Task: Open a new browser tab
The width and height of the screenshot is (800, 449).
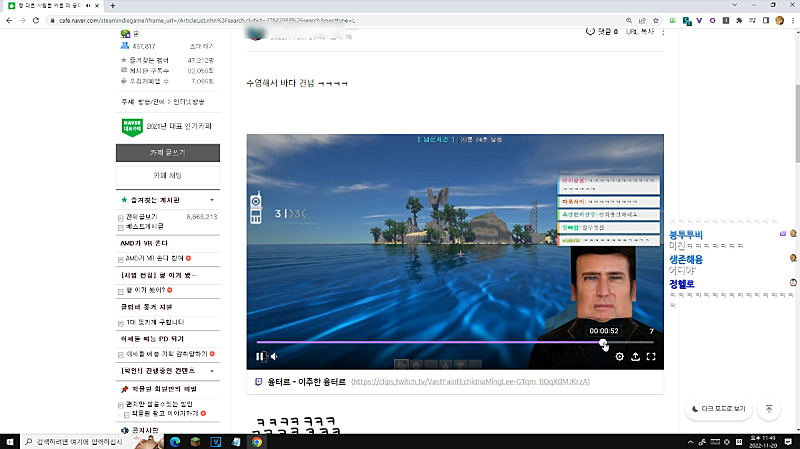Action: point(112,6)
